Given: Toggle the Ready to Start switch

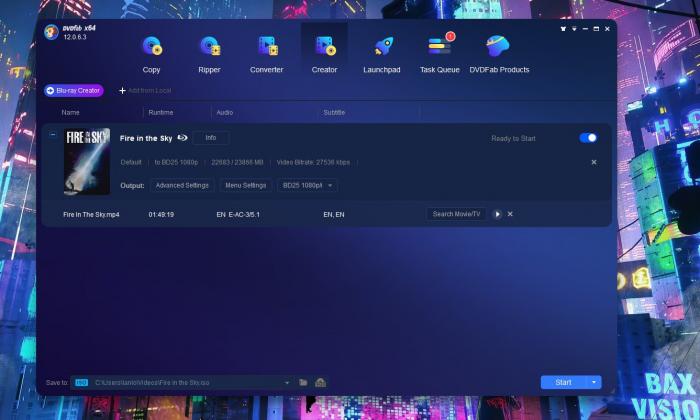Looking at the screenshot, I should (588, 138).
